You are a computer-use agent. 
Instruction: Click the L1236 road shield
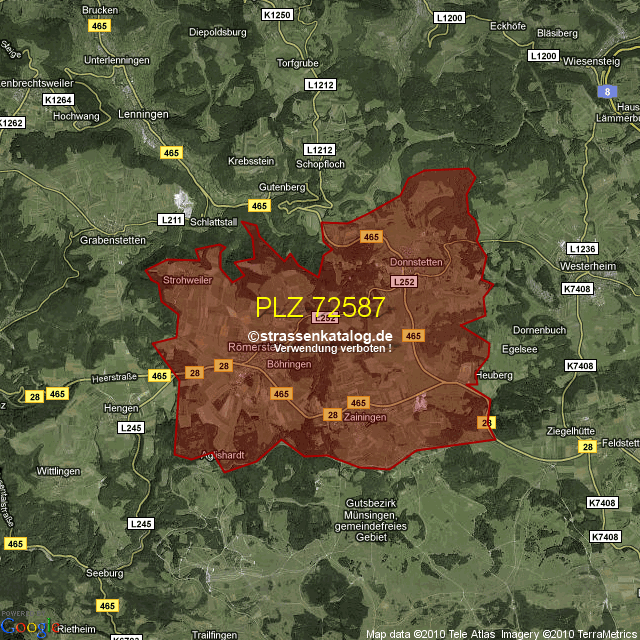click(x=580, y=248)
